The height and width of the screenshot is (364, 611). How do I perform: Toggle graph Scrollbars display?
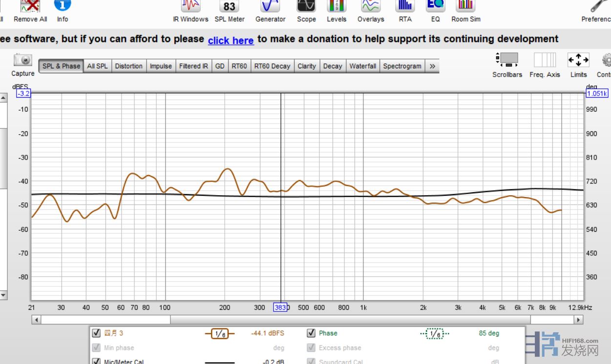(x=507, y=65)
